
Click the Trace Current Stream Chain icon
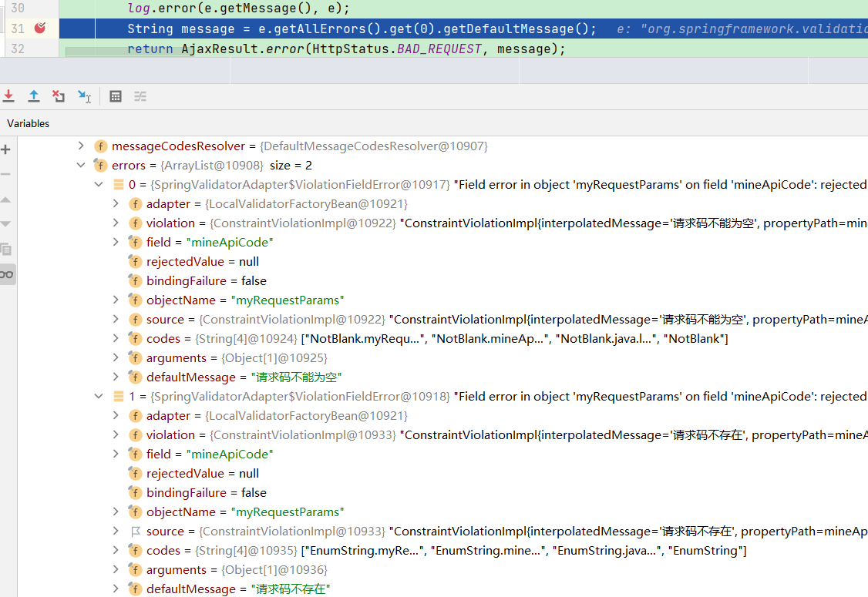click(x=140, y=96)
